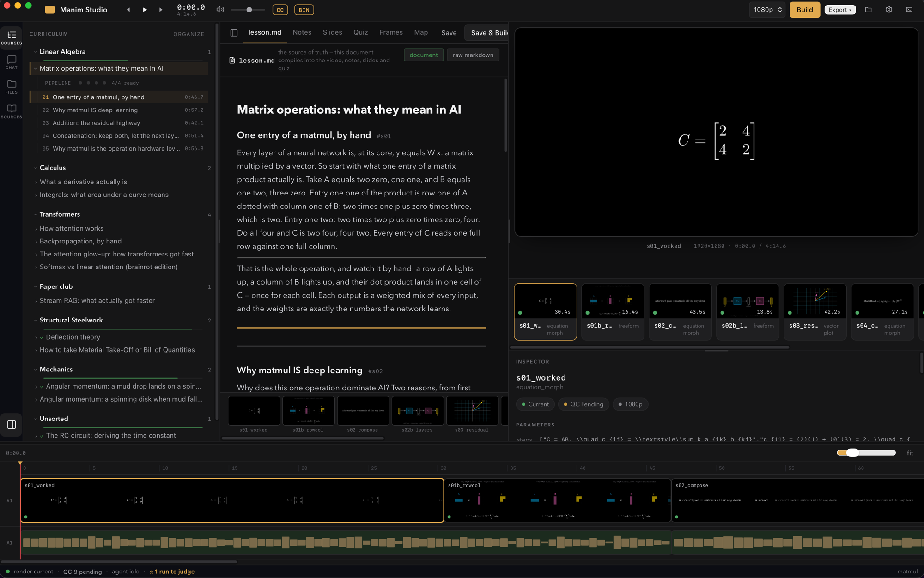This screenshot has height=578, width=924.
Task: Collapse the Linear Algebra section
Action: (36, 52)
